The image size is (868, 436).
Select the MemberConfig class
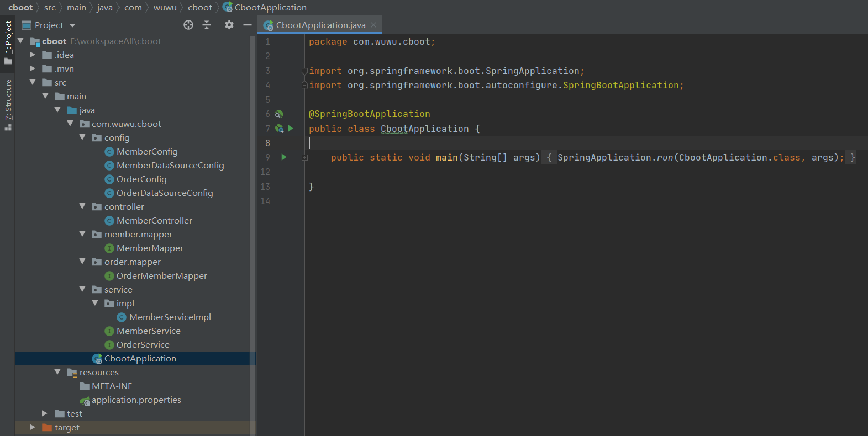[147, 151]
